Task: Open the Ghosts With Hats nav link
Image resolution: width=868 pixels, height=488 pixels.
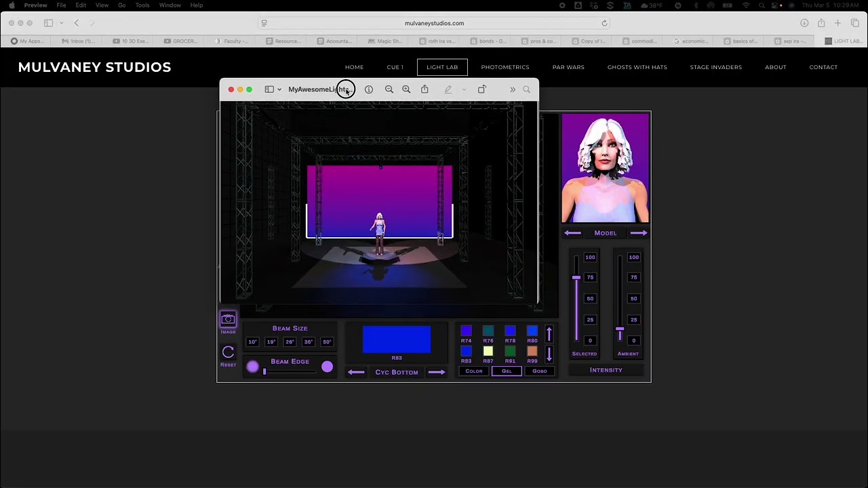Action: point(637,67)
